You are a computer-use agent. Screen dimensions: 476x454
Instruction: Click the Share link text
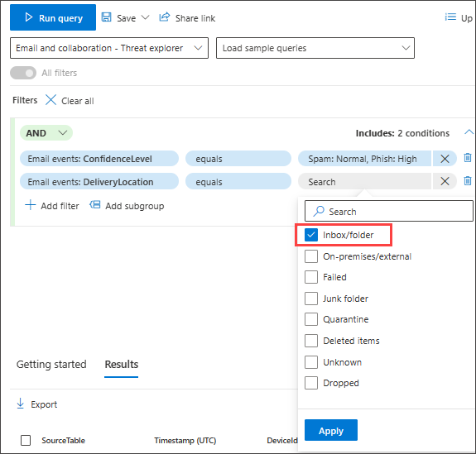195,18
